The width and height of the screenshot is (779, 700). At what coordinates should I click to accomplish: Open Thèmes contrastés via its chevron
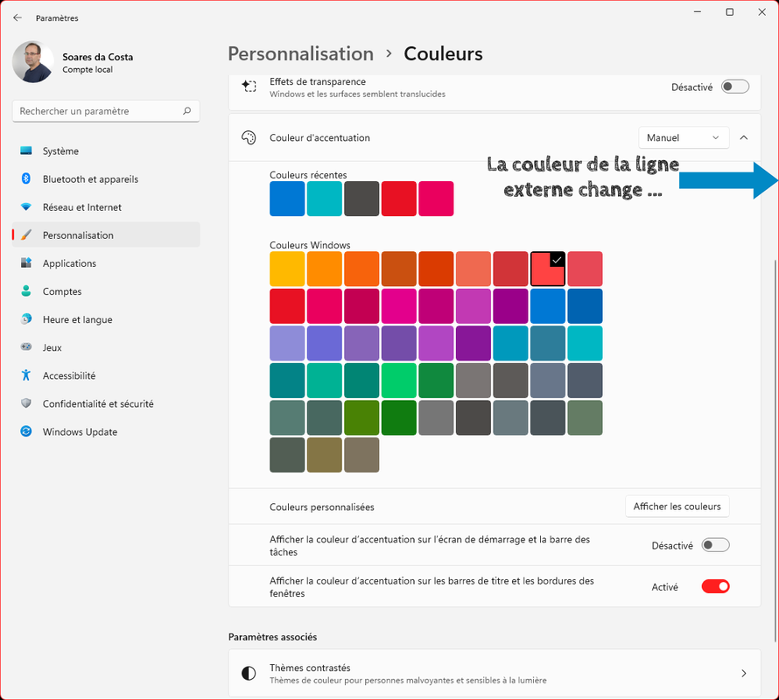pos(743,673)
